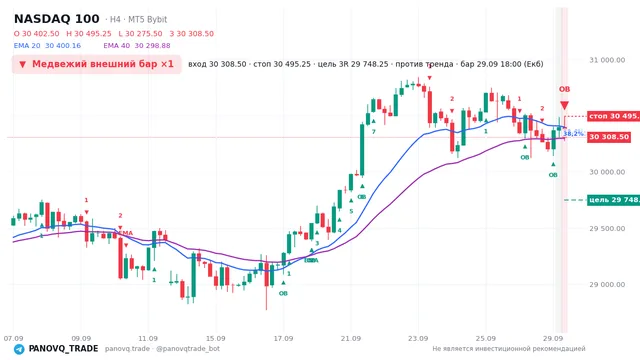This screenshot has width=640, height=360.
Task: Click the 25.09 date axis label
Action: [486, 338]
